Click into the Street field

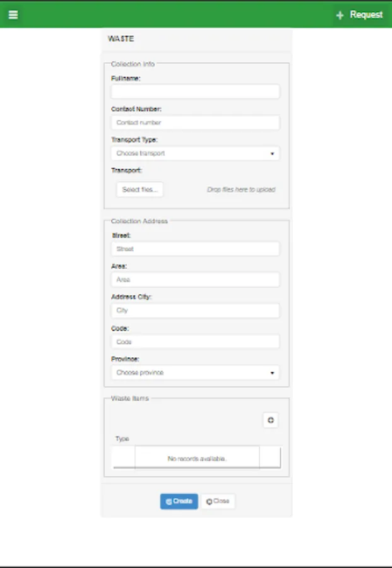point(195,249)
